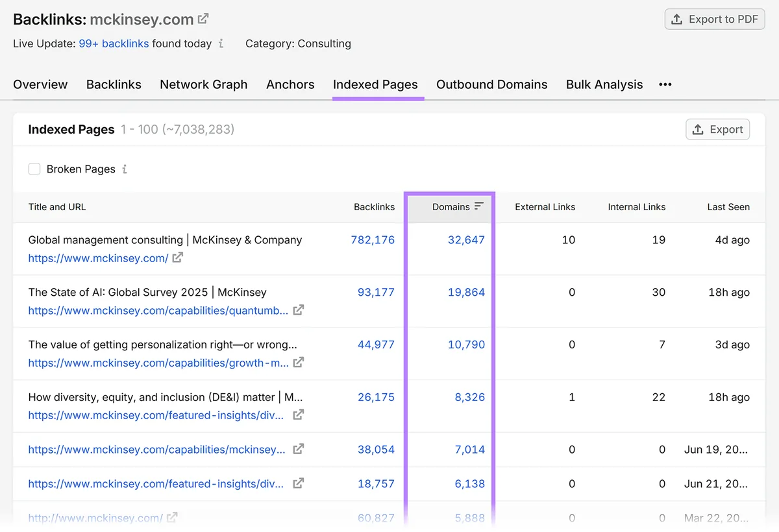
Task: Click info icon next to backlinks found today
Action: [221, 43]
